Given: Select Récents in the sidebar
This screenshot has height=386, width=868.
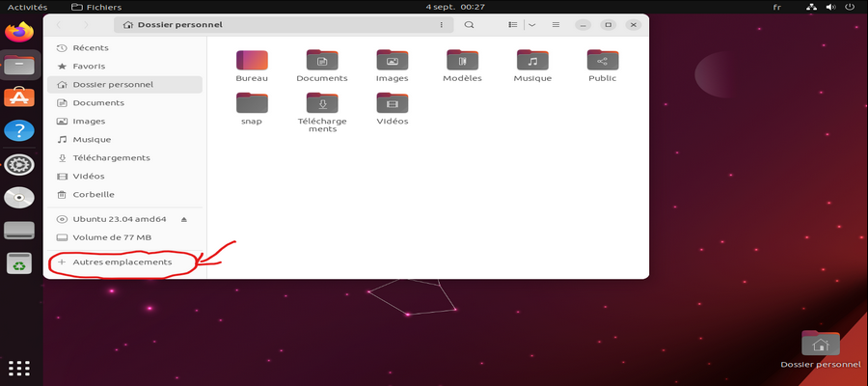Looking at the screenshot, I should click(91, 47).
